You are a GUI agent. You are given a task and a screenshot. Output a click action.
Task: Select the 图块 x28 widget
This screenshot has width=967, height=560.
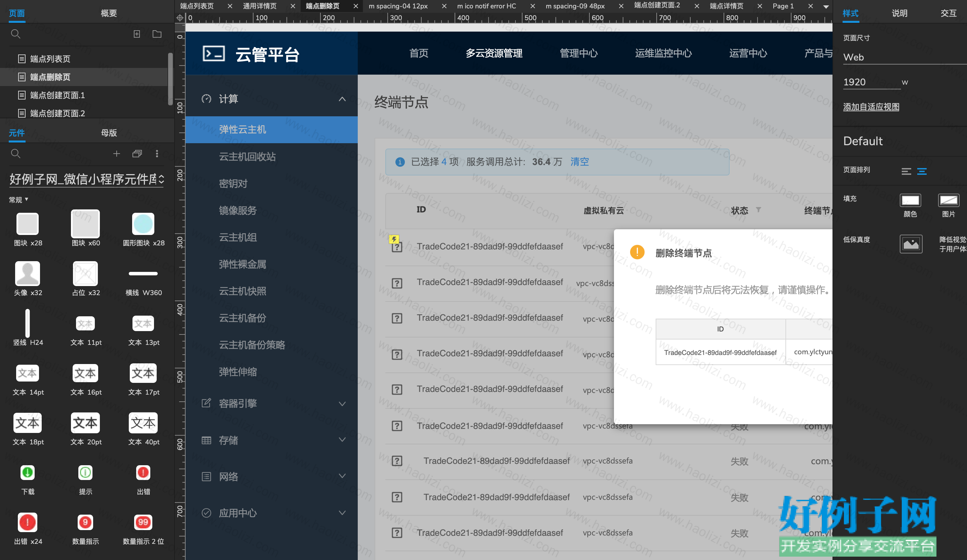tap(28, 224)
